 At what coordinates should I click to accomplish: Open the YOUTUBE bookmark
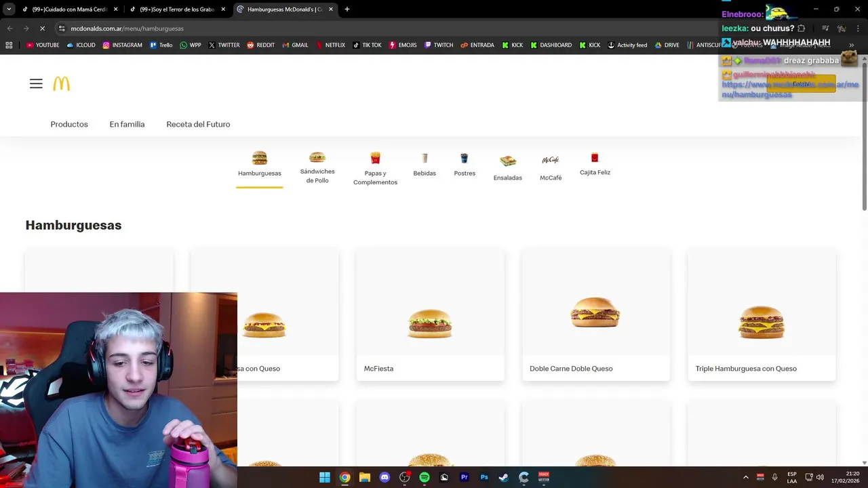tap(43, 45)
